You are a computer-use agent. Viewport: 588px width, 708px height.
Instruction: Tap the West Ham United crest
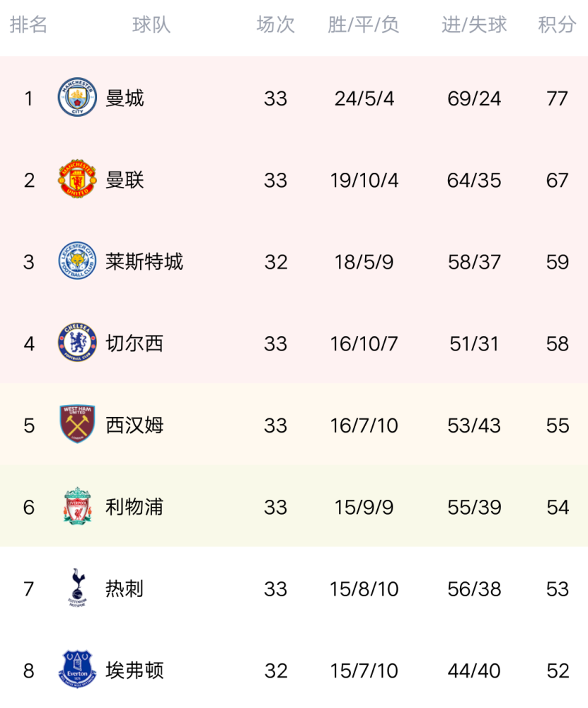[77, 424]
